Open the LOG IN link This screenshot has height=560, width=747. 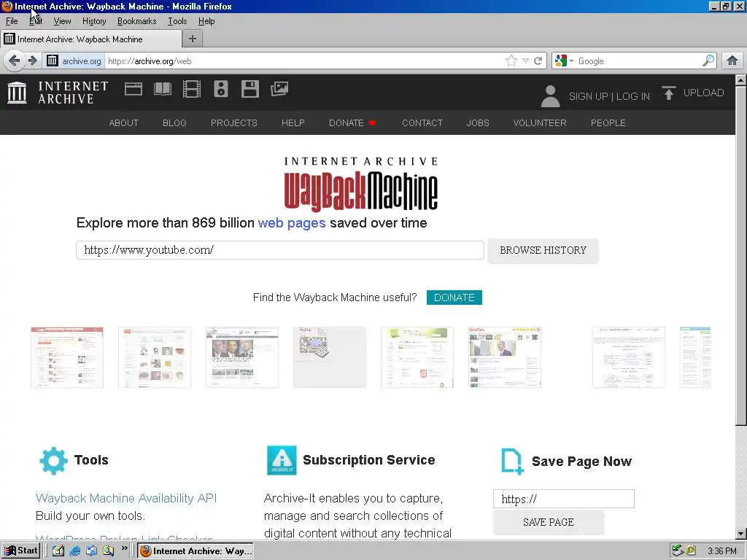(x=633, y=96)
